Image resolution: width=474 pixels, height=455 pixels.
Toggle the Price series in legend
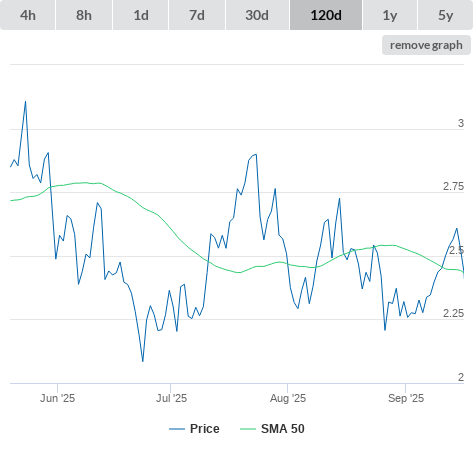194,429
